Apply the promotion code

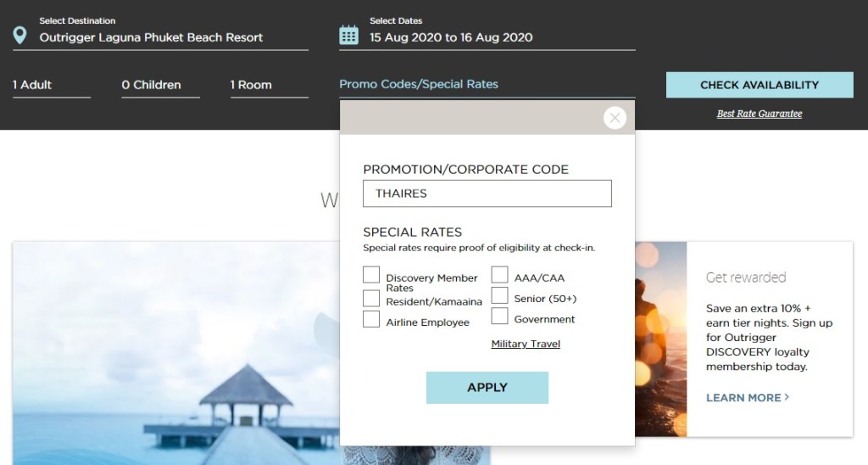tap(487, 388)
